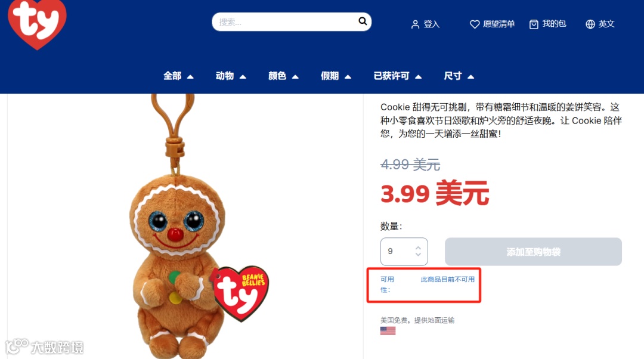Open the 已获许可 menu
The height and width of the screenshot is (359, 644).
(x=398, y=76)
